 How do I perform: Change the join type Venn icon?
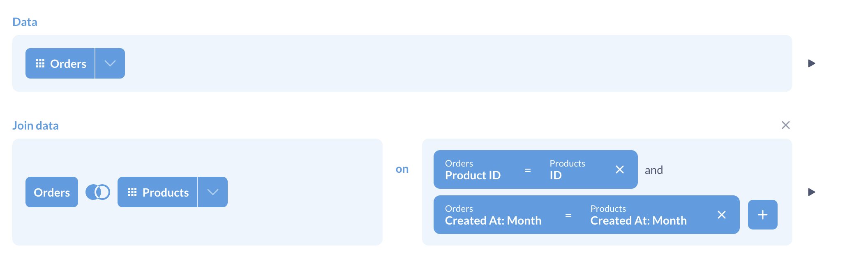tap(98, 192)
